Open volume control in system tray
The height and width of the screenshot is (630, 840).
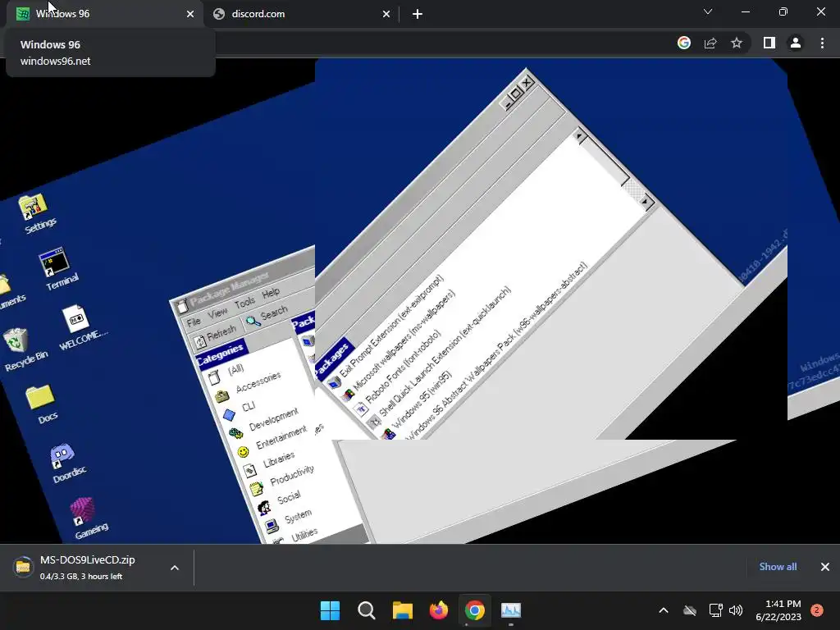pyautogui.click(x=736, y=610)
